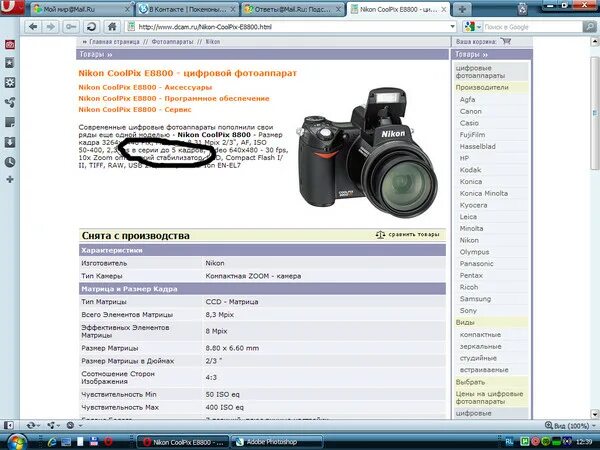Switch to the В Контакте tab
600x450 pixels.
coord(187,9)
